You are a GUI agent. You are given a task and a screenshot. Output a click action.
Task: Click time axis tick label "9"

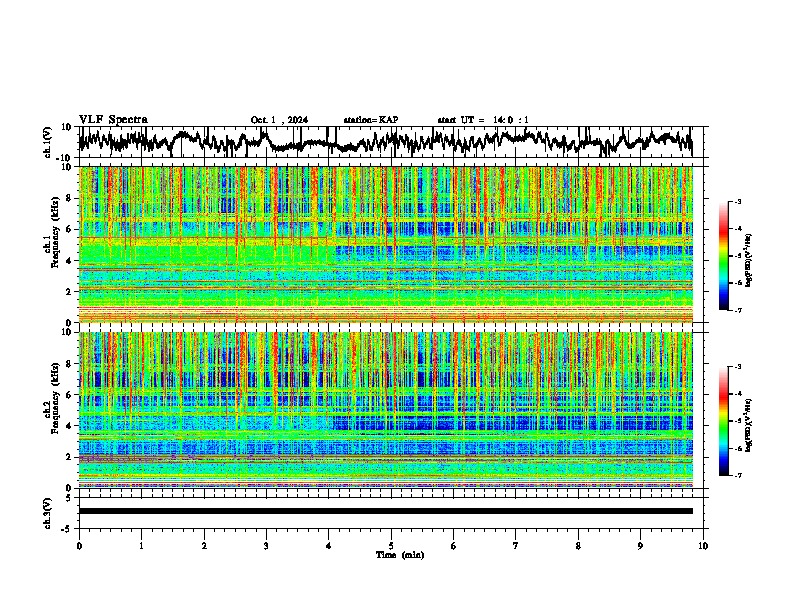click(x=640, y=546)
